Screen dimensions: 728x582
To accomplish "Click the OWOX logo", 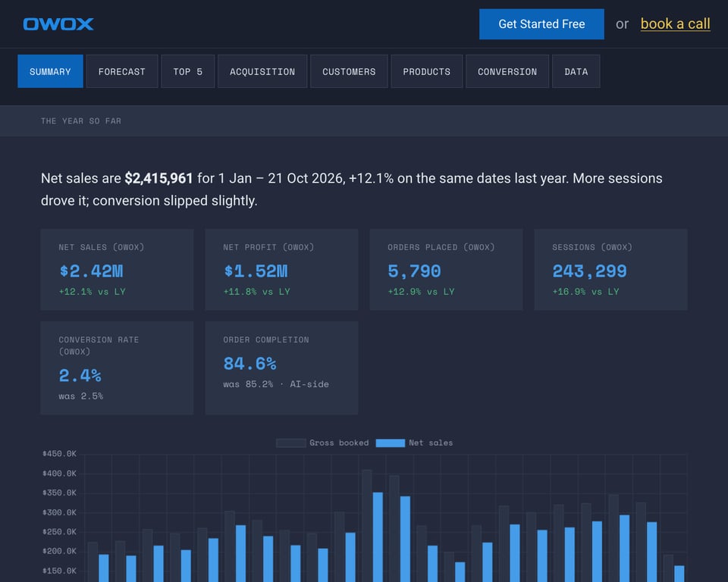I will pos(58,24).
